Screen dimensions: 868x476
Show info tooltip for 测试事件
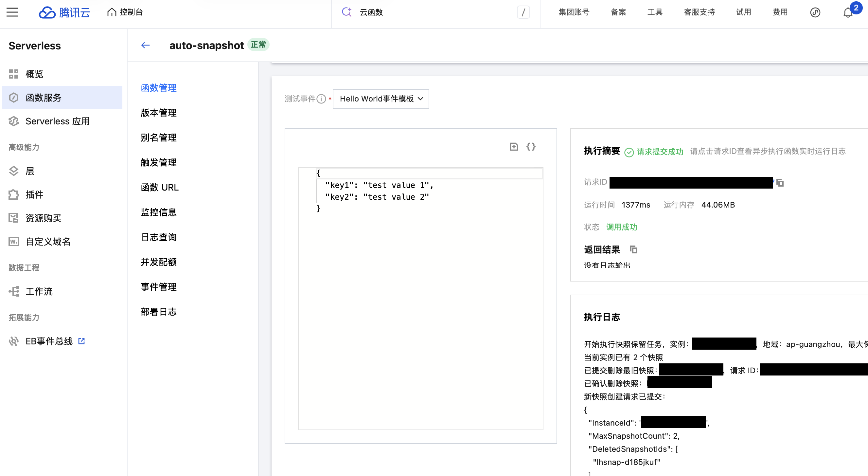click(321, 99)
